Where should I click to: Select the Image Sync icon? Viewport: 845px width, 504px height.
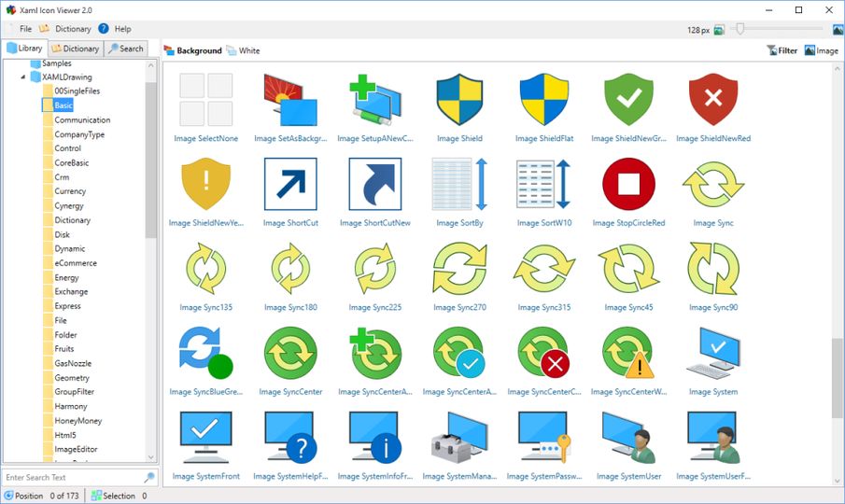pyautogui.click(x=713, y=184)
